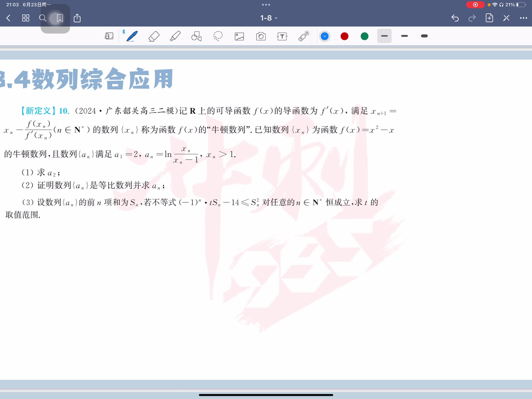This screenshot has width=532, height=399.
Task: Insert an image with picture tool
Action: [x=239, y=36]
